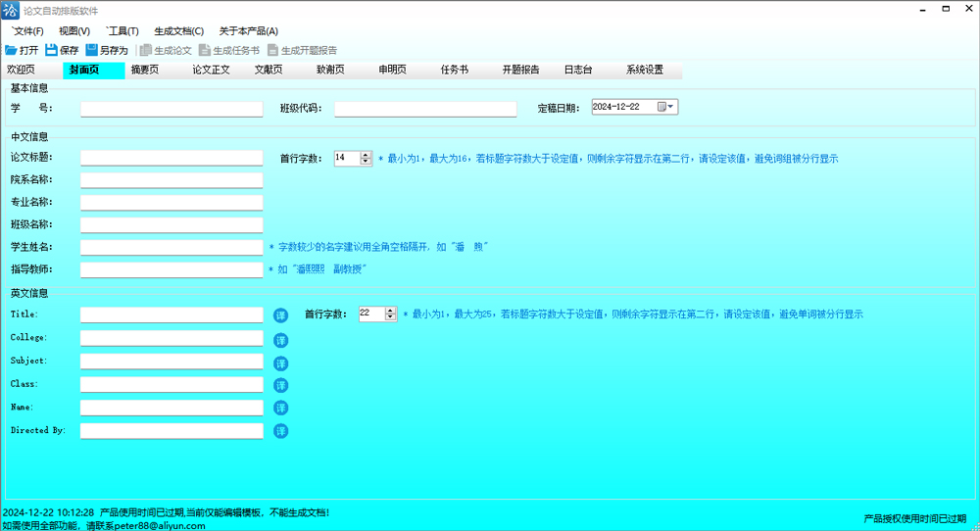Open the 文件(F) menu

click(27, 31)
